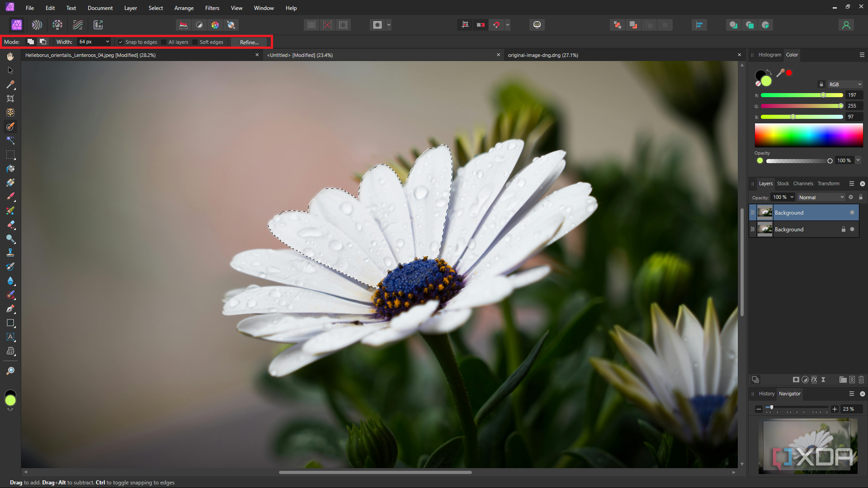Apply Auto Colors color-wheel icon

[215, 25]
